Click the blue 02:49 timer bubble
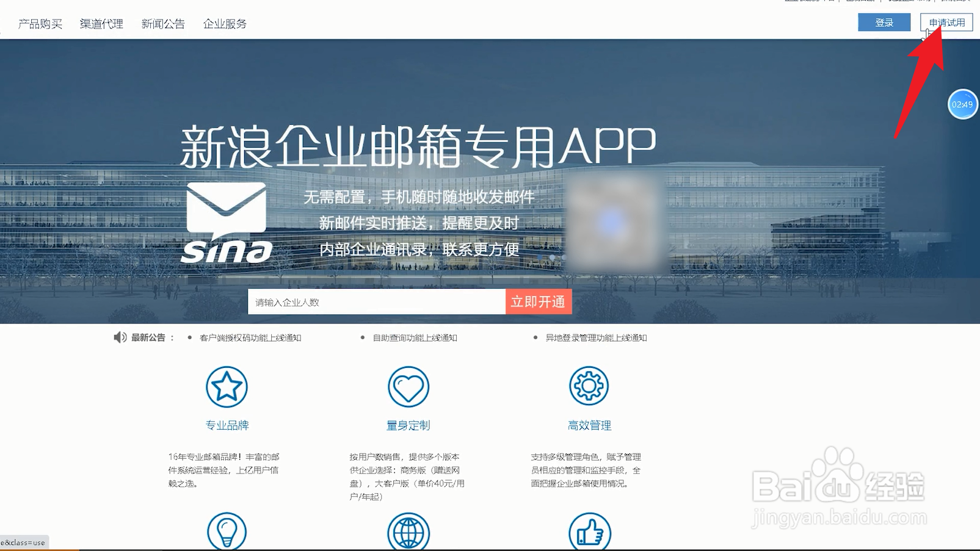 [962, 104]
